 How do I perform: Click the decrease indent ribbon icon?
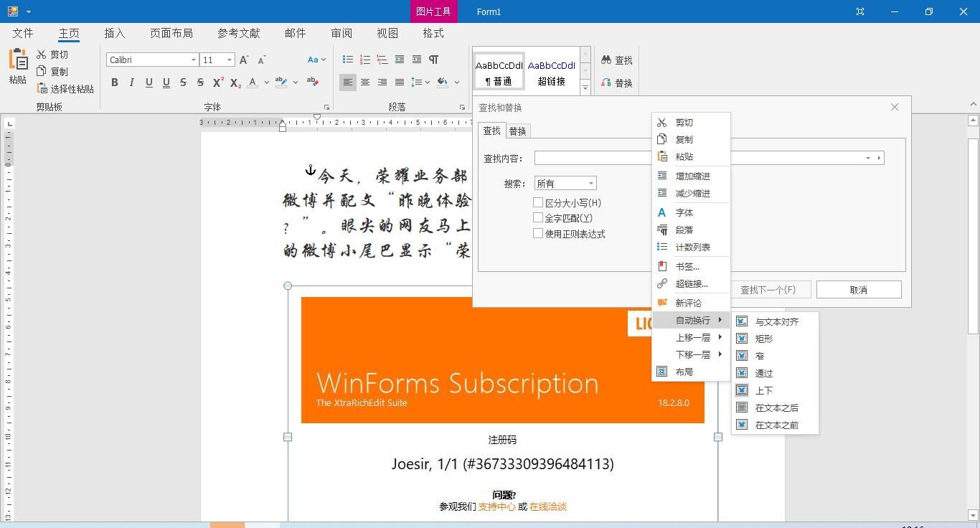399,60
